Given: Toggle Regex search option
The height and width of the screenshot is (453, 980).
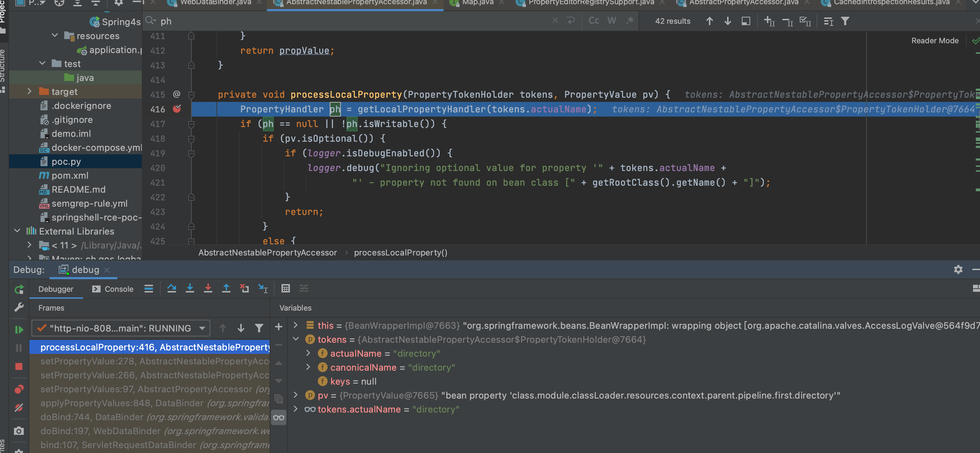Looking at the screenshot, I should (x=630, y=21).
